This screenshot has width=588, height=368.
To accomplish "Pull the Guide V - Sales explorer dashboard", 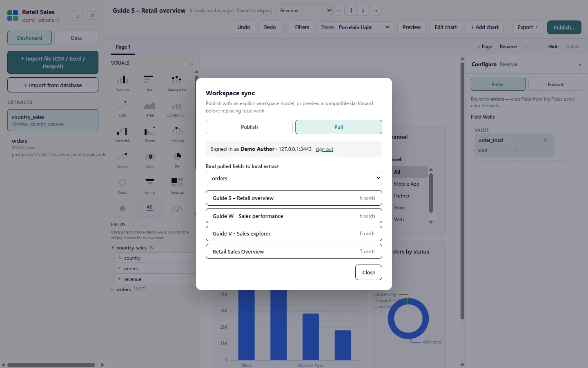I will (294, 233).
